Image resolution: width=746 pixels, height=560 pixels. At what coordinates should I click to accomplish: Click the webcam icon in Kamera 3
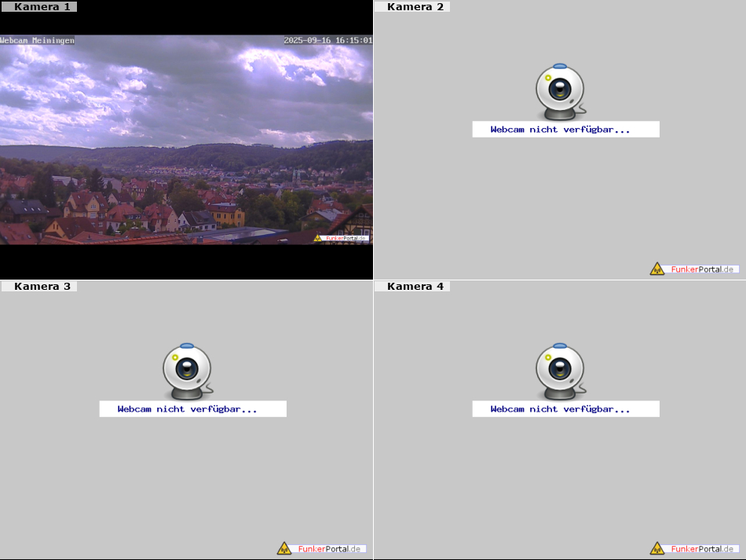pos(188,372)
